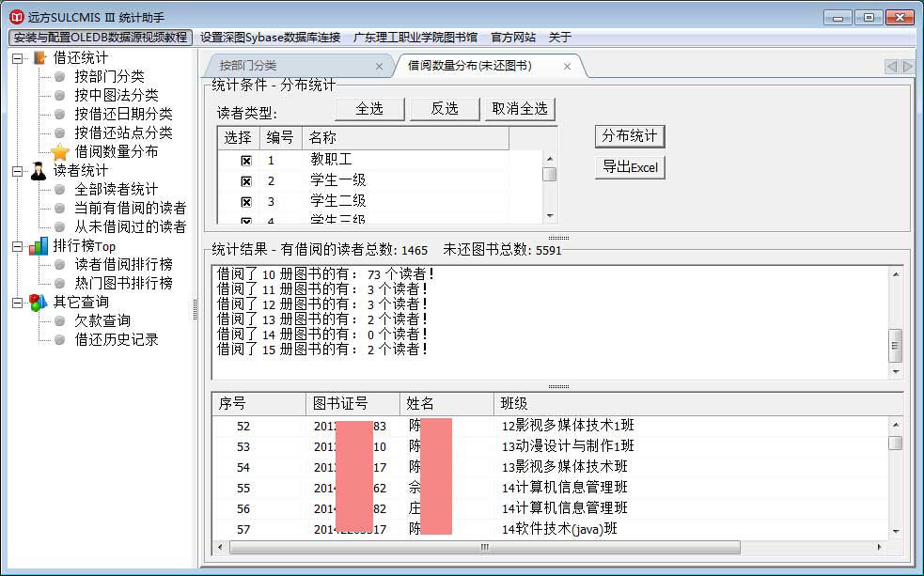Click the red app icon in title bar
This screenshot has height=576, width=924.
click(x=17, y=17)
